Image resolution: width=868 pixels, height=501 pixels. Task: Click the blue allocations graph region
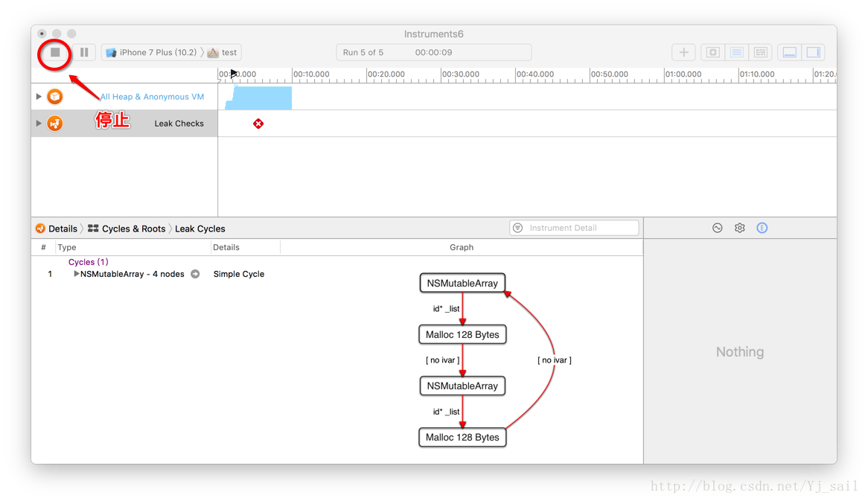pos(258,98)
